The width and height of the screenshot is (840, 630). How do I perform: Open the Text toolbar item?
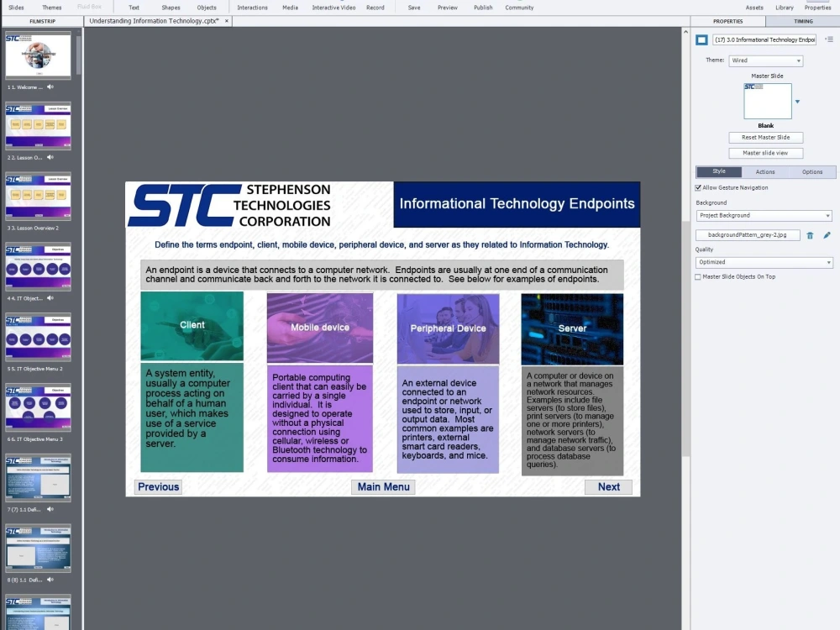tap(134, 8)
